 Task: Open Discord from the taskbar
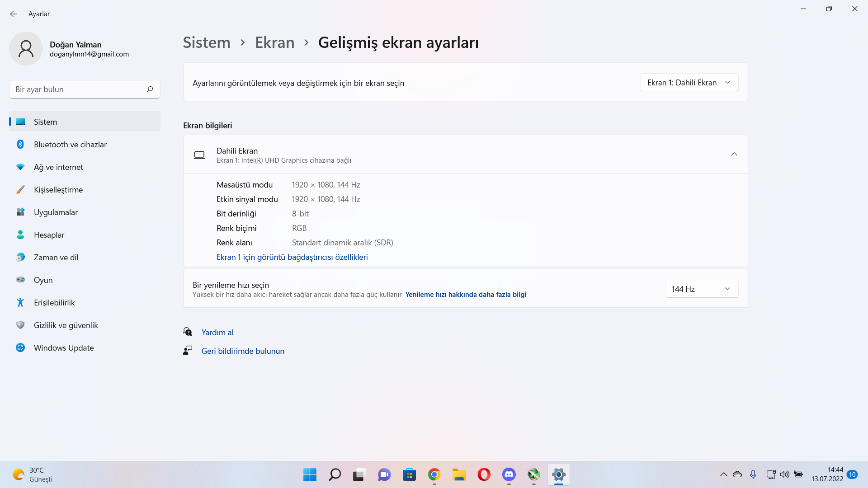point(509,474)
